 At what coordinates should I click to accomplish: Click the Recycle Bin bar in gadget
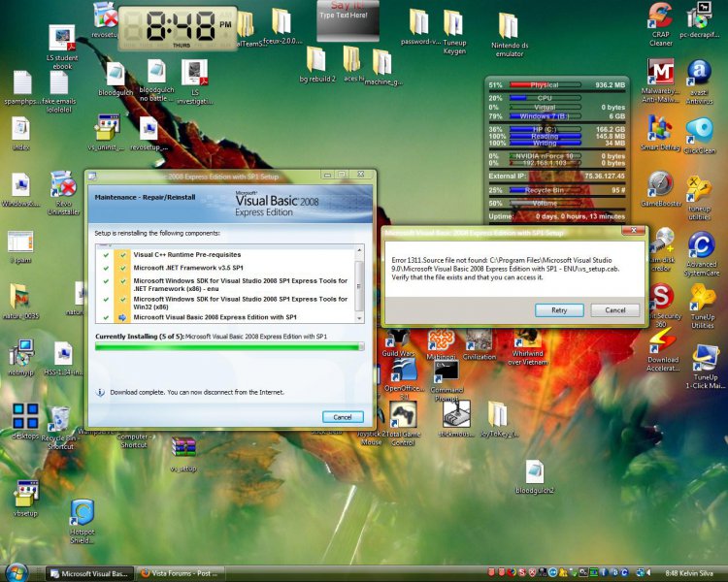click(x=546, y=190)
